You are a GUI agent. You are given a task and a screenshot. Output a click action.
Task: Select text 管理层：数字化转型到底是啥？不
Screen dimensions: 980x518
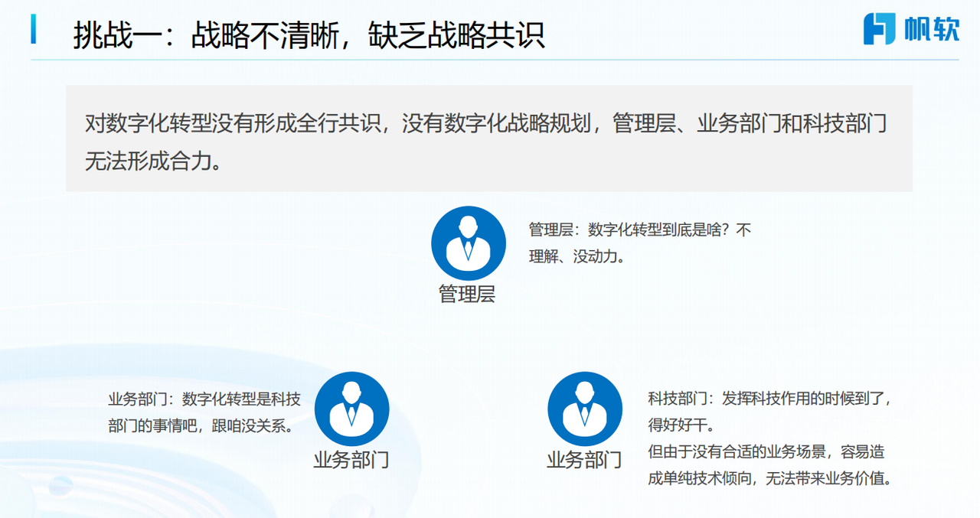[640, 230]
